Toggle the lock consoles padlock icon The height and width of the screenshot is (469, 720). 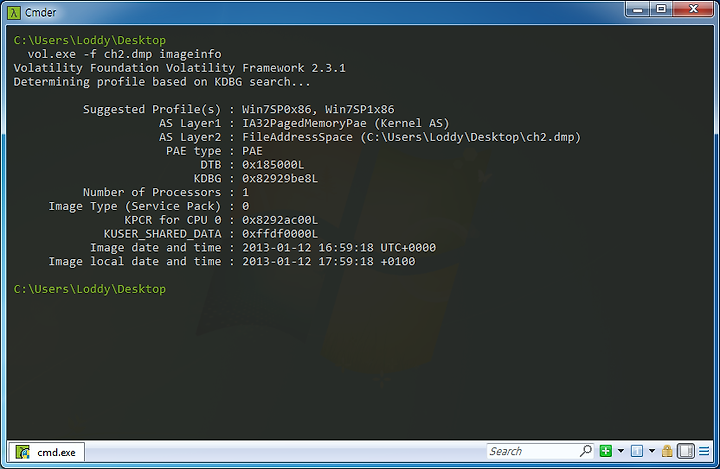pos(667,451)
